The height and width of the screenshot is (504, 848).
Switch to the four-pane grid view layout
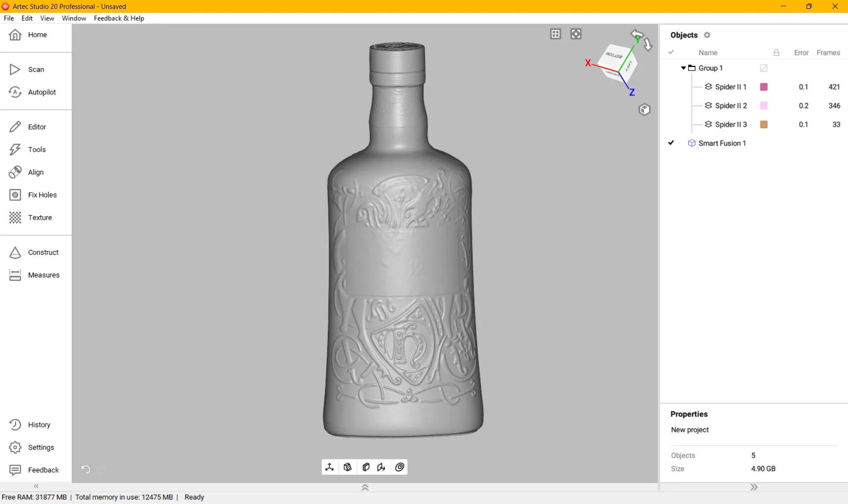point(556,34)
